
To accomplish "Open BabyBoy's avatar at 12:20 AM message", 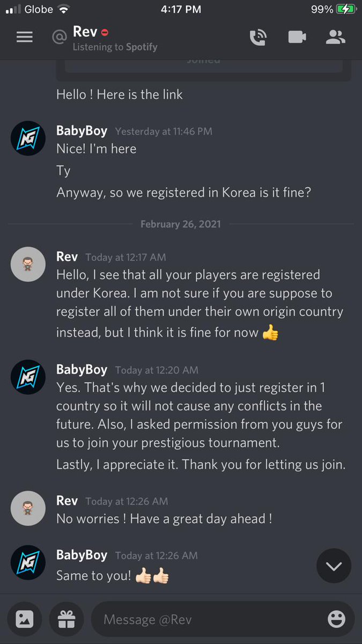I will tap(28, 377).
